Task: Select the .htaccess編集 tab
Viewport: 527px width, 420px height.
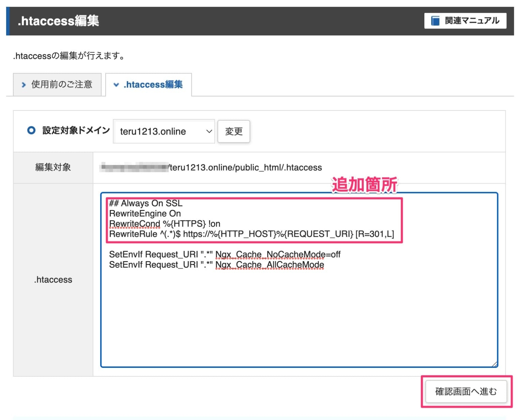Action: pyautogui.click(x=149, y=85)
